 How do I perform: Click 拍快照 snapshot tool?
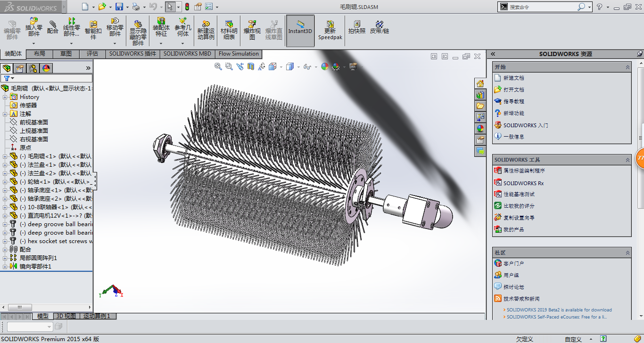click(x=357, y=27)
